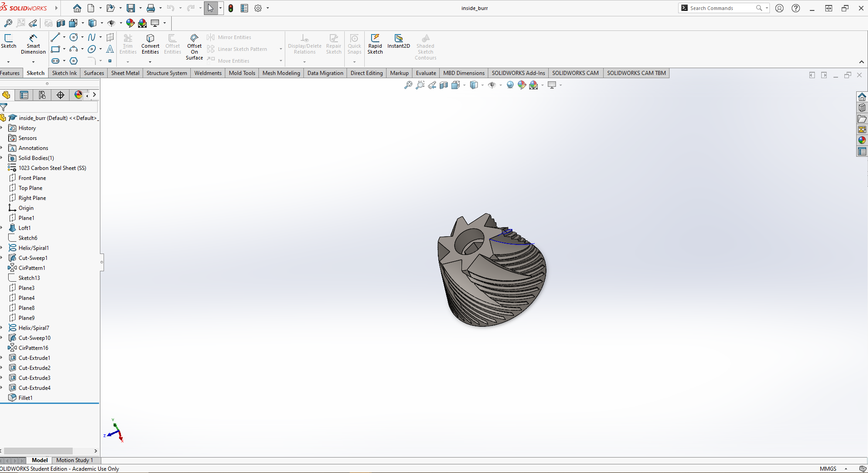Select the Fillet1 feature in the tree
Image resolution: width=868 pixels, height=473 pixels.
click(25, 398)
